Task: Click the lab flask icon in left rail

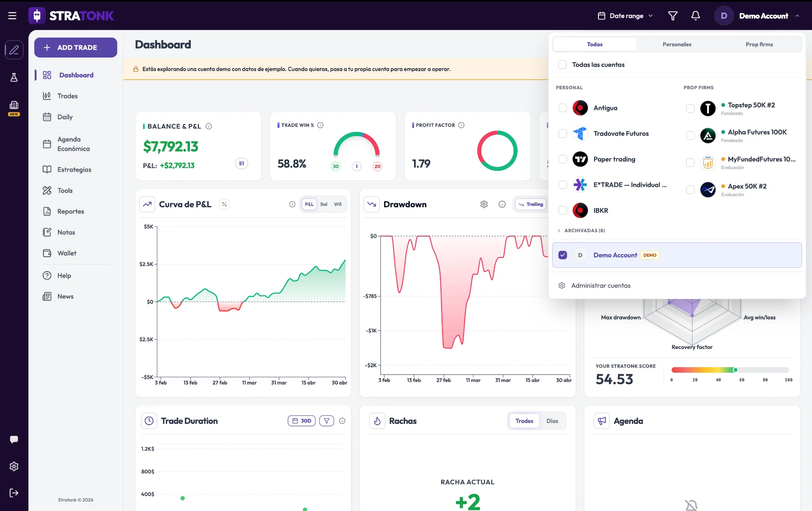Action: [14, 77]
